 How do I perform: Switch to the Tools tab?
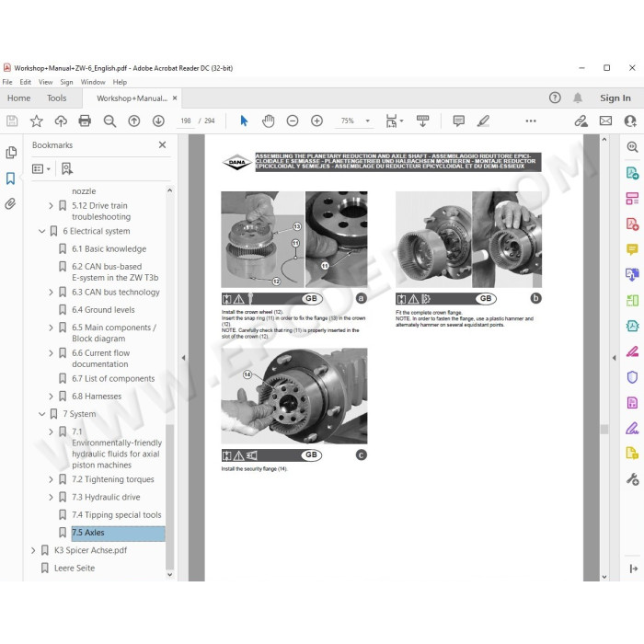point(57,98)
